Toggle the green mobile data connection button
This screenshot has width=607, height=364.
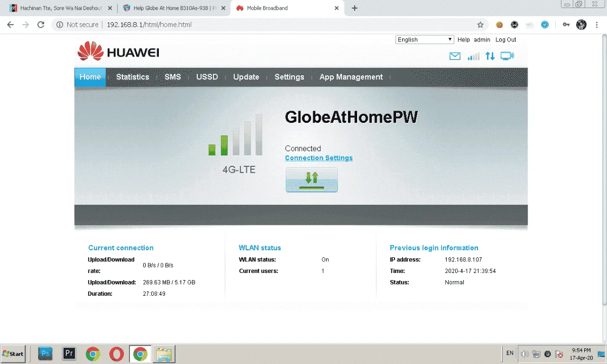(312, 180)
